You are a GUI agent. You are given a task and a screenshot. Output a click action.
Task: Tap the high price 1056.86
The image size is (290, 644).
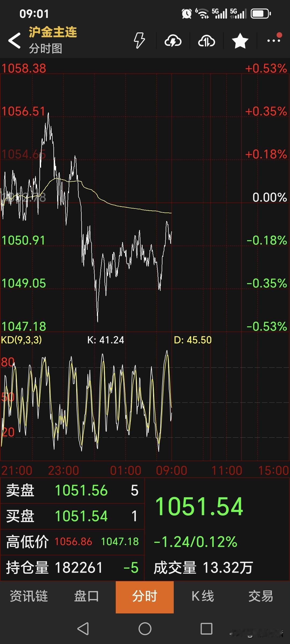tap(73, 541)
